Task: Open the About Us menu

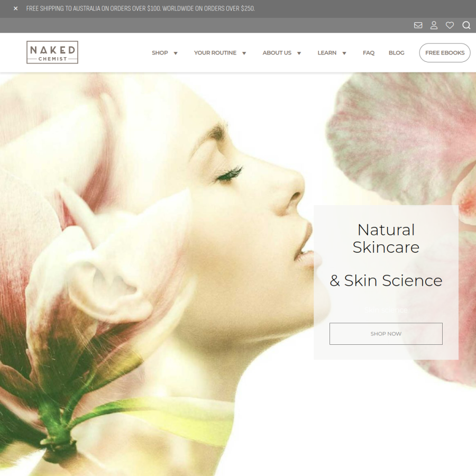Action: [277, 53]
